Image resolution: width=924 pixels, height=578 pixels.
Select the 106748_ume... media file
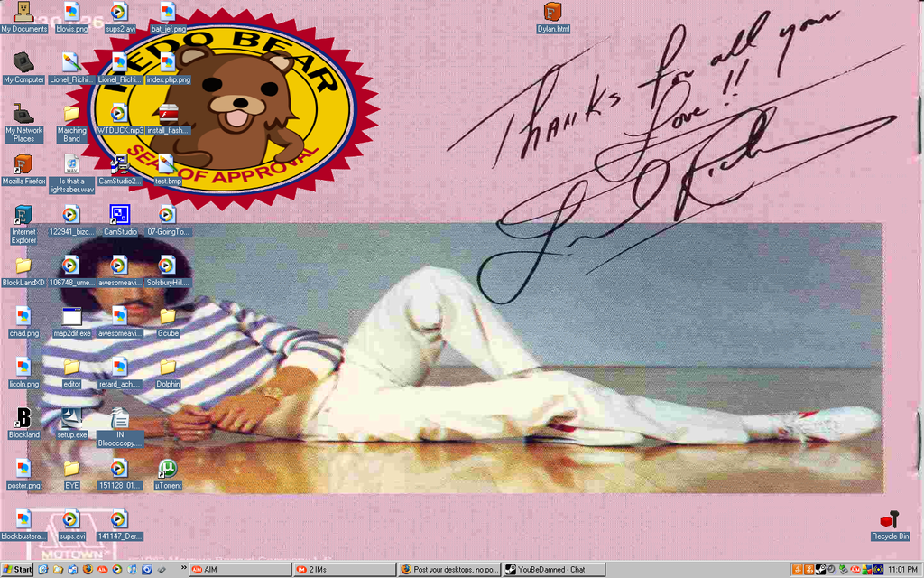point(71,271)
